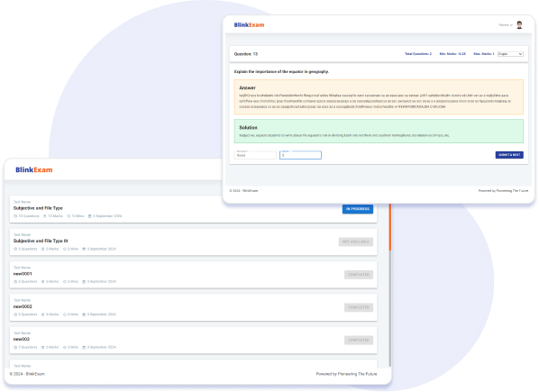Click the duration icon in Subjective and File Type lit row
This screenshot has width=539, height=392.
[x=65, y=249]
